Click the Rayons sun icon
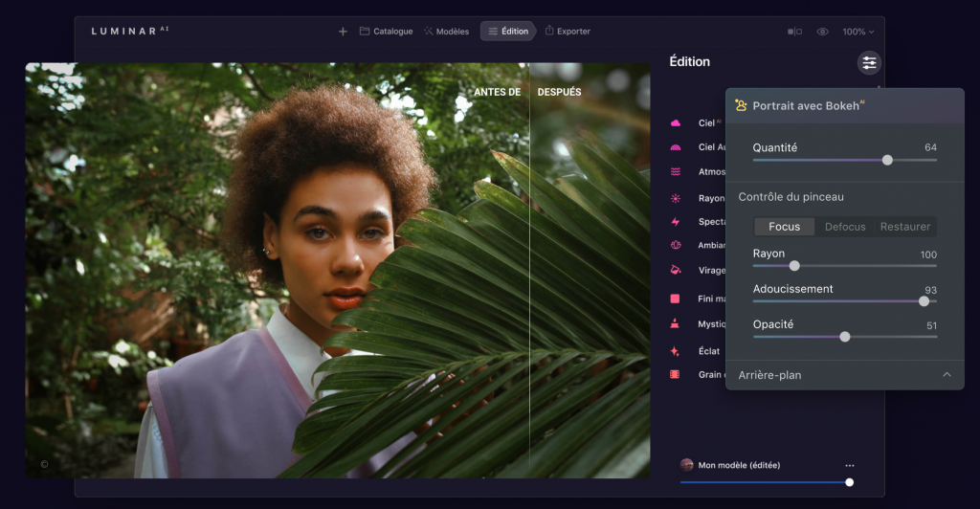The width and height of the screenshot is (980, 509). (676, 198)
